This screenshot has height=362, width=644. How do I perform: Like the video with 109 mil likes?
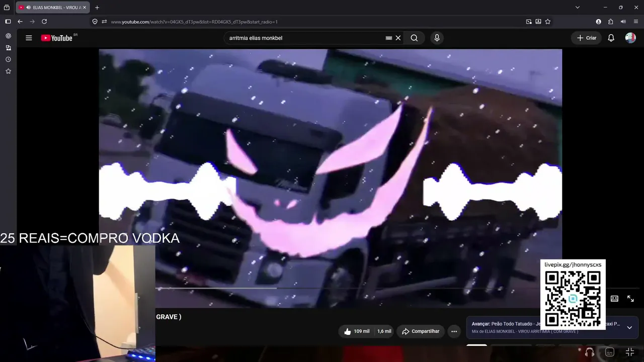[x=357, y=331]
